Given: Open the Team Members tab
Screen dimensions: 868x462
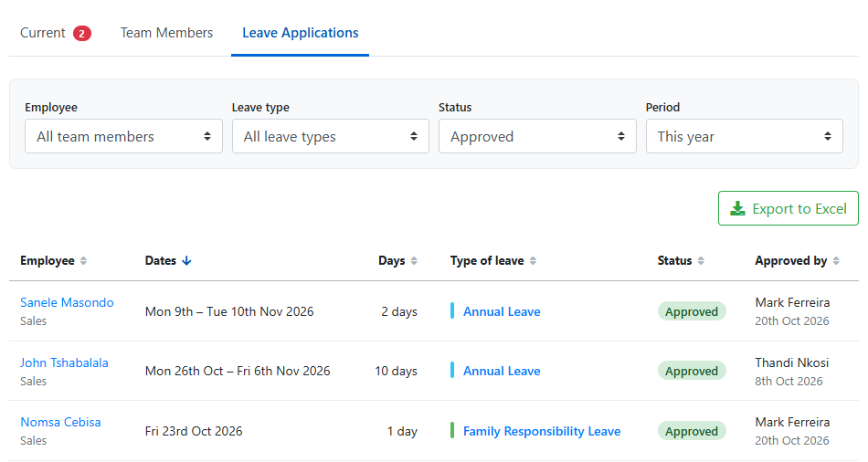Looking at the screenshot, I should (166, 33).
